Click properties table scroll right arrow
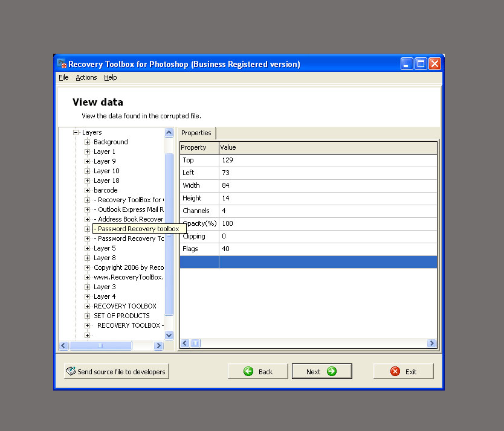The image size is (504, 431). coord(431,343)
